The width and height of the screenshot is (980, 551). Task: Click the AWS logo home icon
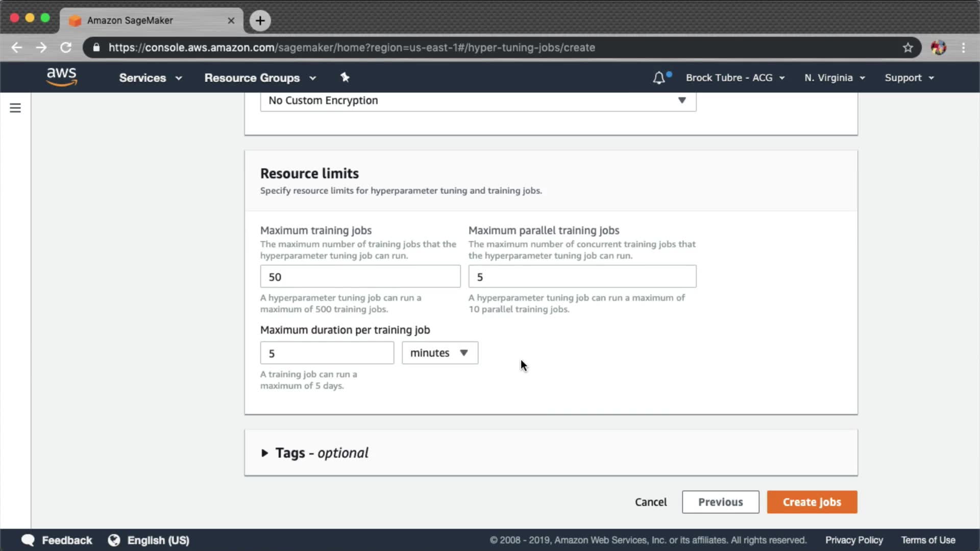tap(61, 77)
